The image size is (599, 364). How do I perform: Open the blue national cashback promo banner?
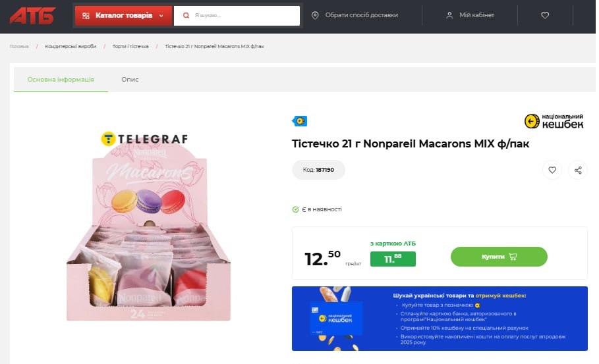coord(440,318)
